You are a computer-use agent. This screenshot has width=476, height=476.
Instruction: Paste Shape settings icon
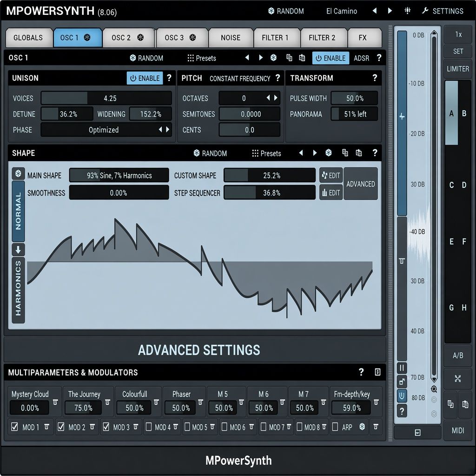point(359,152)
